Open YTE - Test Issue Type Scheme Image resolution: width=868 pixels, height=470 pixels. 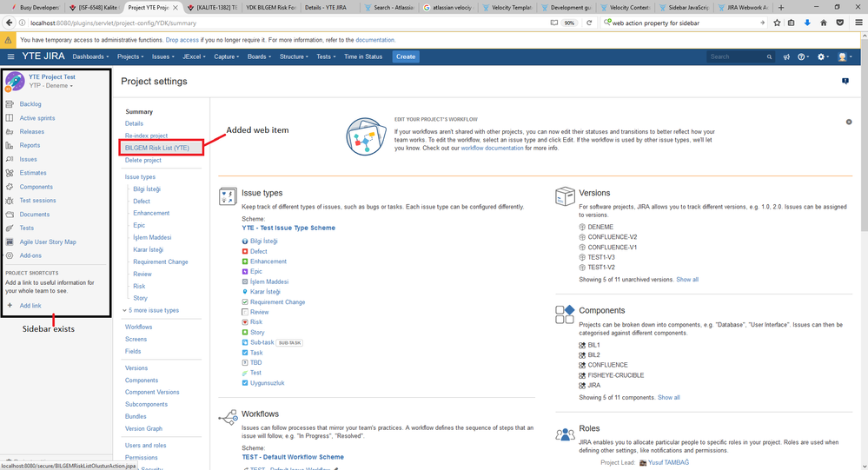288,228
